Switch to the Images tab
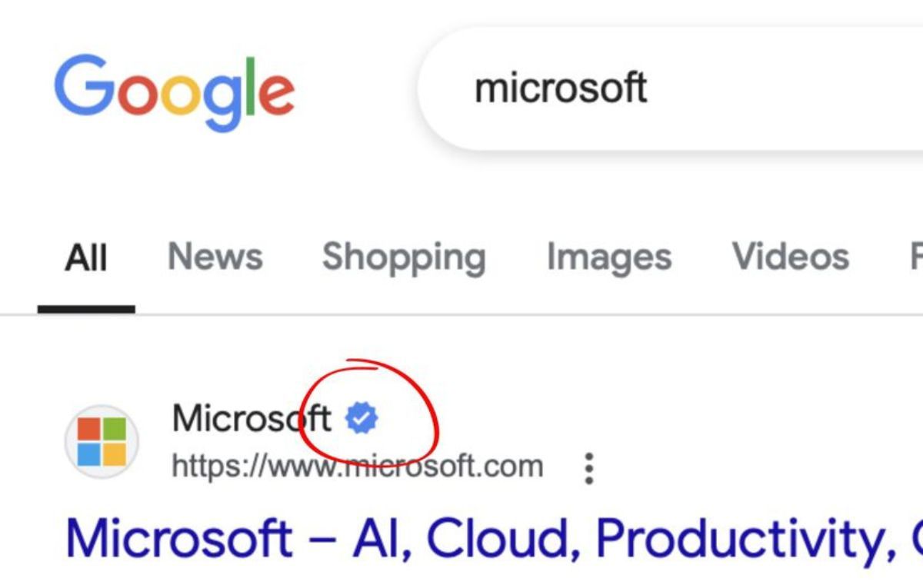The height and width of the screenshot is (588, 923). point(608,257)
